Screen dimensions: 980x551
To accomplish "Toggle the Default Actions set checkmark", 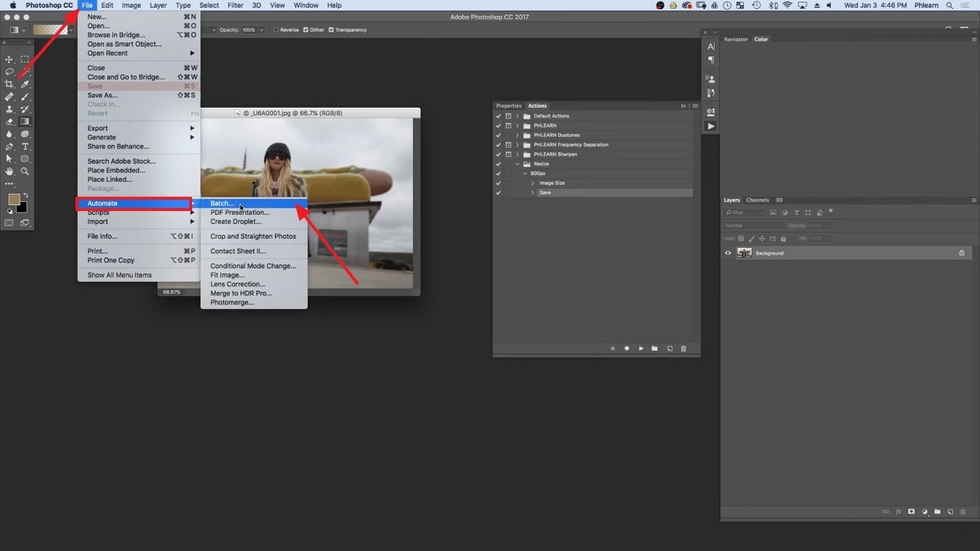I will click(x=498, y=116).
